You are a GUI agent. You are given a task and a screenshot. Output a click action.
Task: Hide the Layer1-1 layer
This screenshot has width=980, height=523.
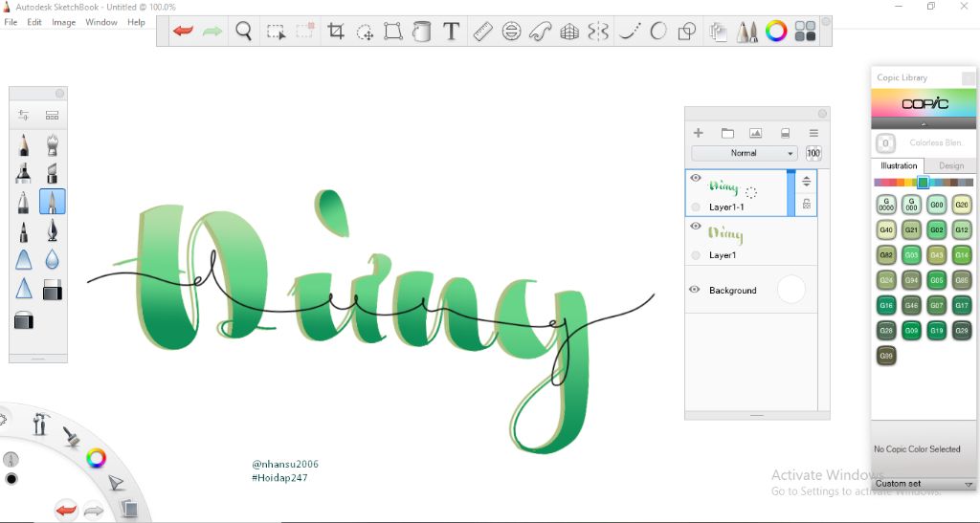pyautogui.click(x=696, y=178)
